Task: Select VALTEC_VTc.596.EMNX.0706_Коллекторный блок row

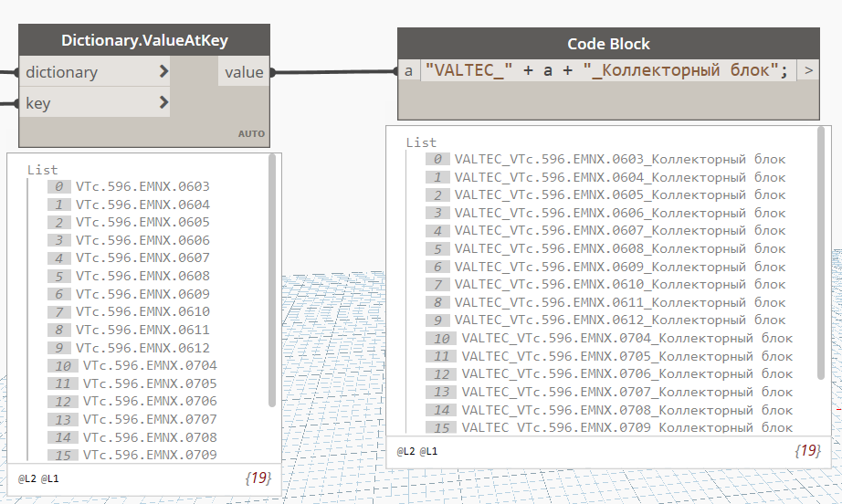Action: [x=627, y=373]
